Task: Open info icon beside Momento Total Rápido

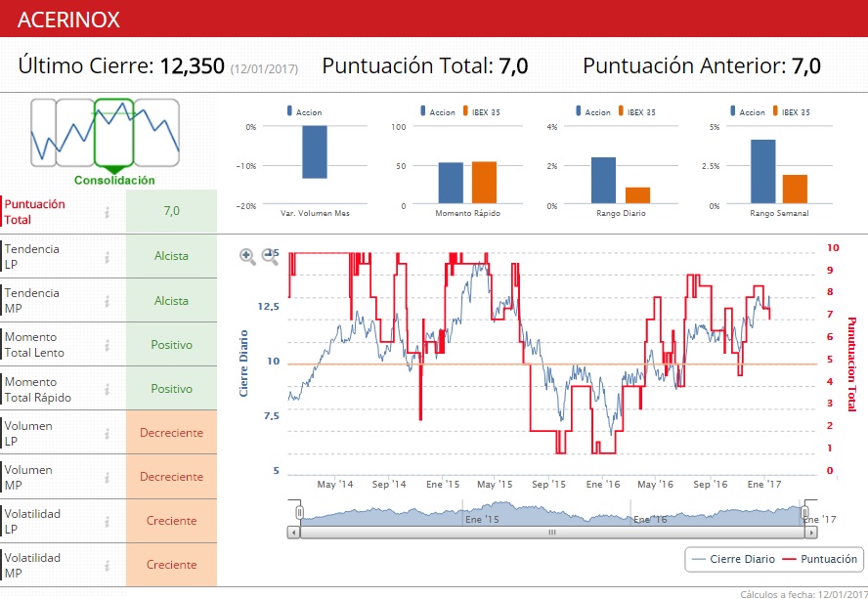Action: [x=107, y=389]
